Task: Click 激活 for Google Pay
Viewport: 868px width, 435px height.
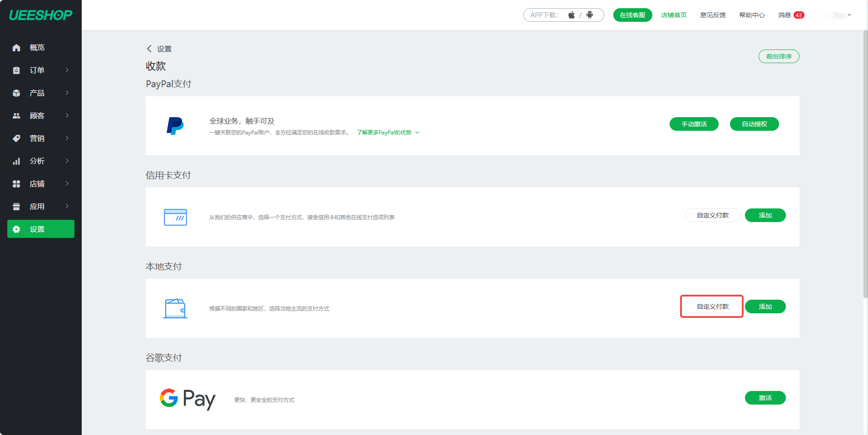Action: pyautogui.click(x=765, y=398)
